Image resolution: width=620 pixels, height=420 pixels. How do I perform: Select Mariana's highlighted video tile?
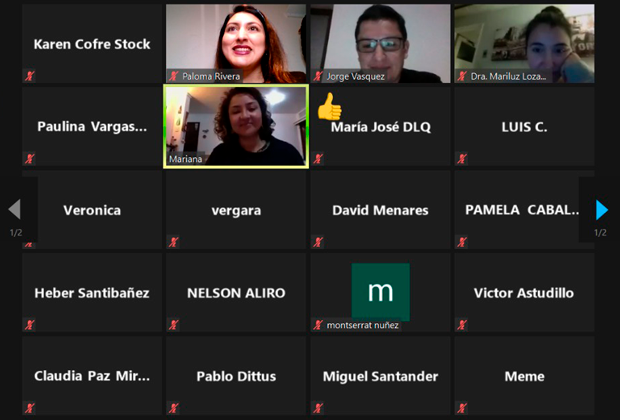coord(236,127)
